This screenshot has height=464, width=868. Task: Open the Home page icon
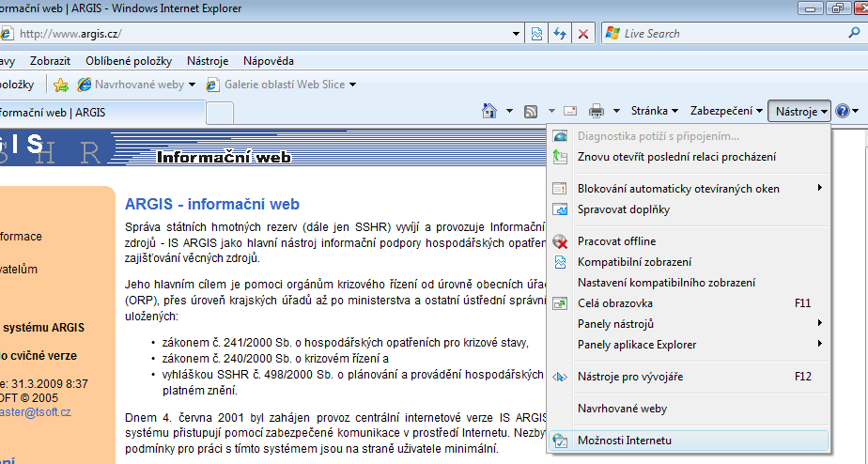(489, 111)
